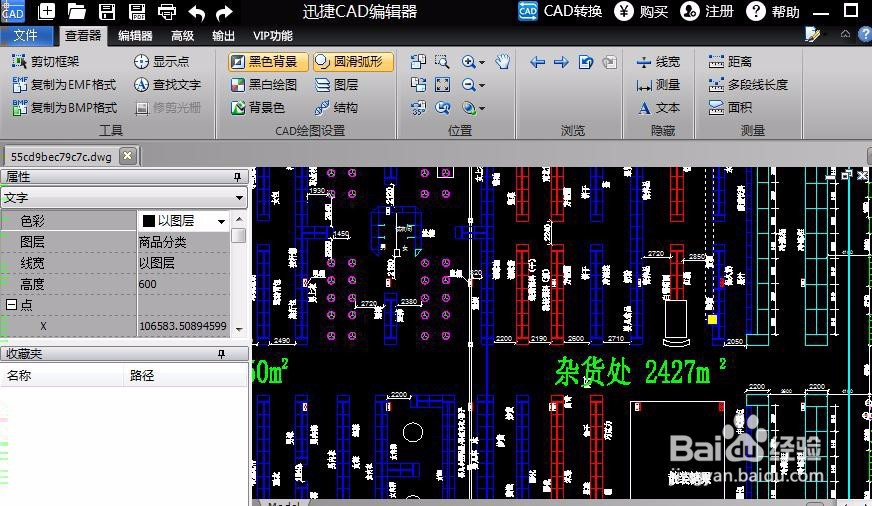Click the 购买 purchase button
The width and height of the screenshot is (872, 506).
pos(641,11)
